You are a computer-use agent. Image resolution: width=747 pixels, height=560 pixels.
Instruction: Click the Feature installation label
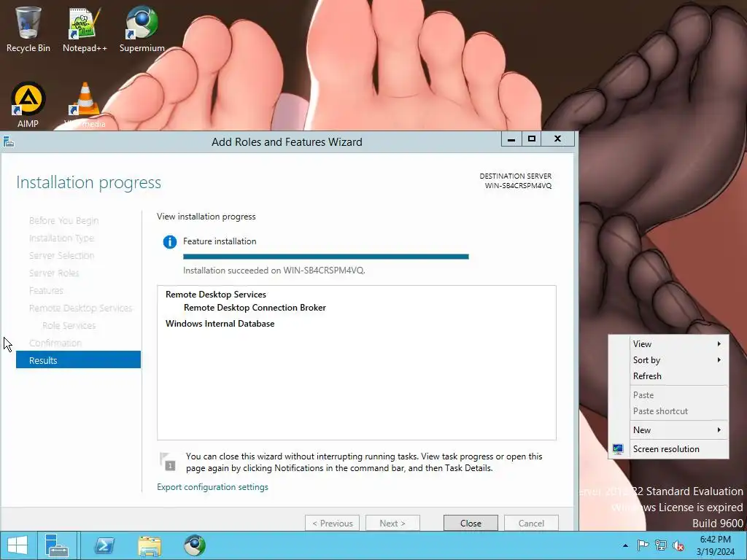coord(220,241)
